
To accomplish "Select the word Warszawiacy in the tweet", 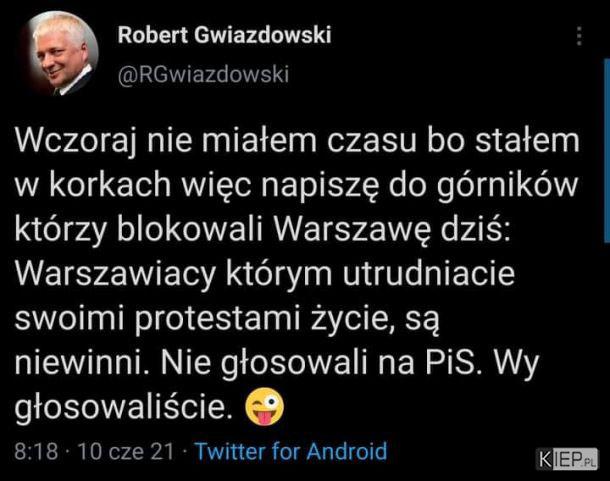I will tap(115, 274).
